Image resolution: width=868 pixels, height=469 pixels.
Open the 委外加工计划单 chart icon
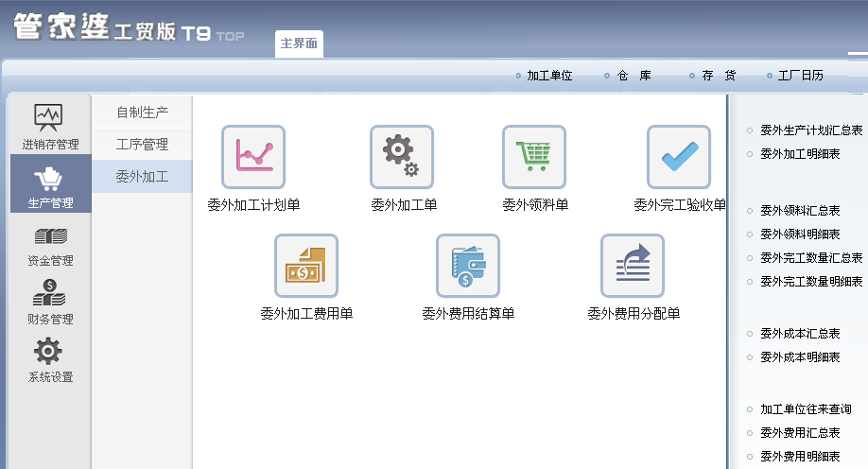point(253,157)
